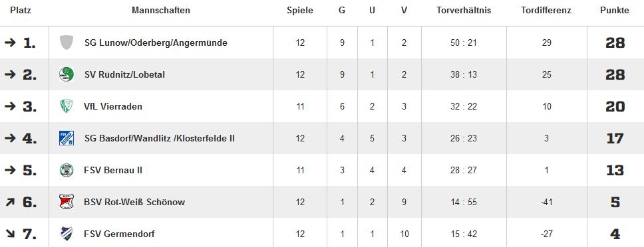
Task: Click the SG Lunow/Oderberg/Angermünde gray shield logo
Action: click(67, 42)
